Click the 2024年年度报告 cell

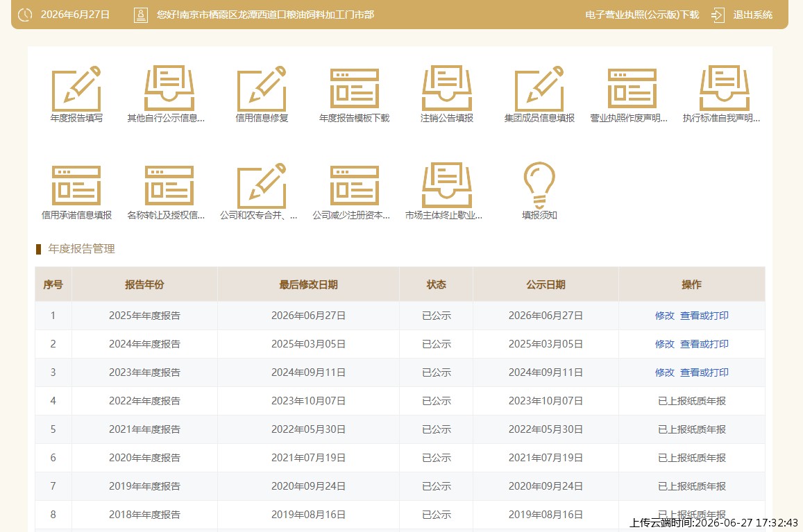coord(144,344)
